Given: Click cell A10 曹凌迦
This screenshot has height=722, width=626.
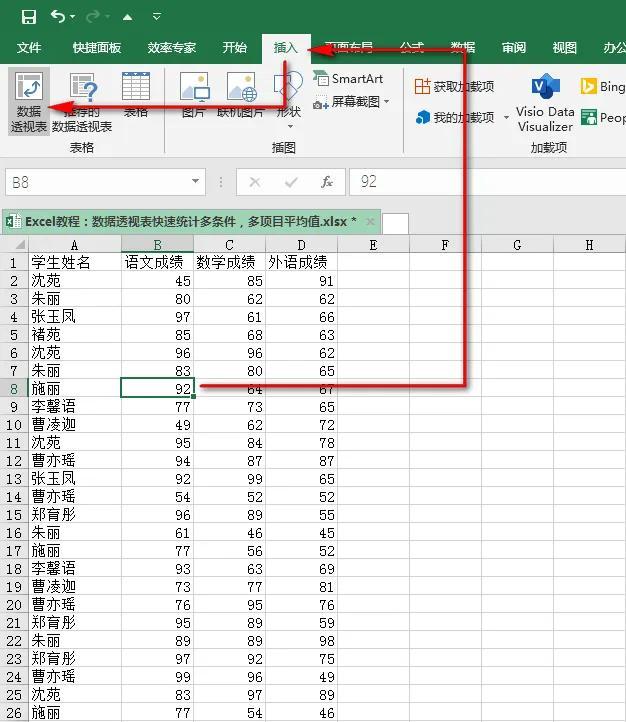Looking at the screenshot, I should [75, 425].
